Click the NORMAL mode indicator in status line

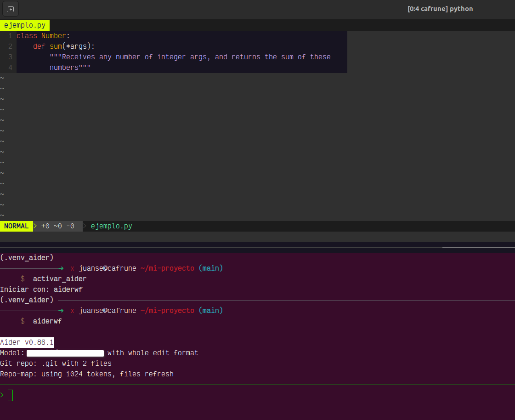click(x=16, y=226)
